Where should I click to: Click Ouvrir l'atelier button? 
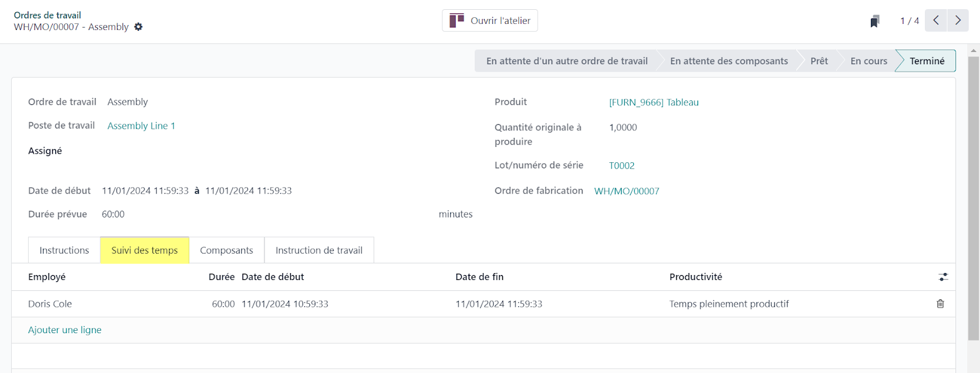coord(490,20)
